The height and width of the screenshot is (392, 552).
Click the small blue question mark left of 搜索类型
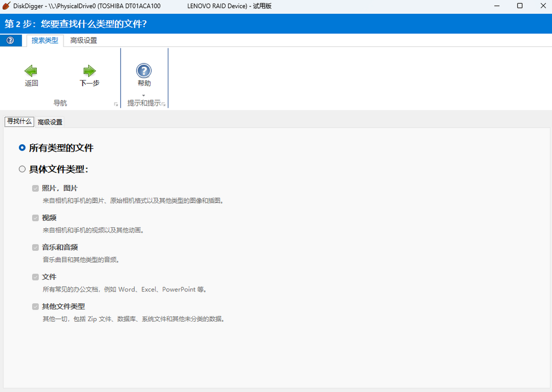pyautogui.click(x=11, y=40)
